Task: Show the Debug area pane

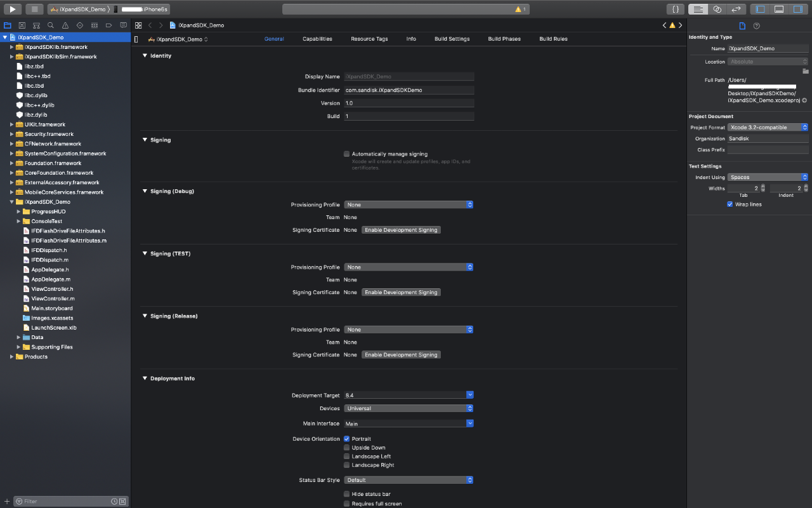Action: [779, 9]
